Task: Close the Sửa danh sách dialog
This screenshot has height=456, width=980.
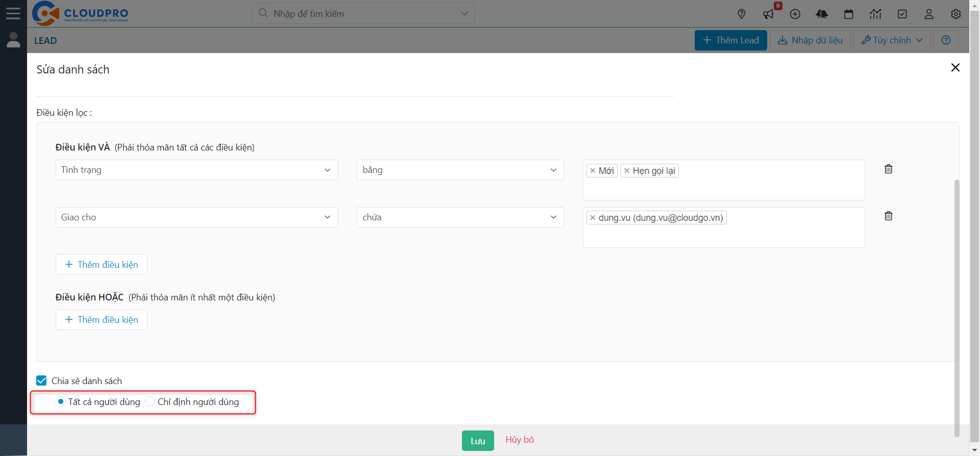Action: pyautogui.click(x=955, y=67)
